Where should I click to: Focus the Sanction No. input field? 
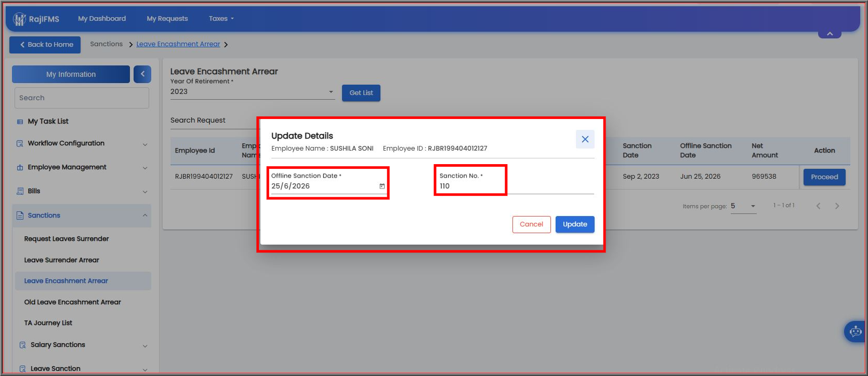click(x=517, y=186)
